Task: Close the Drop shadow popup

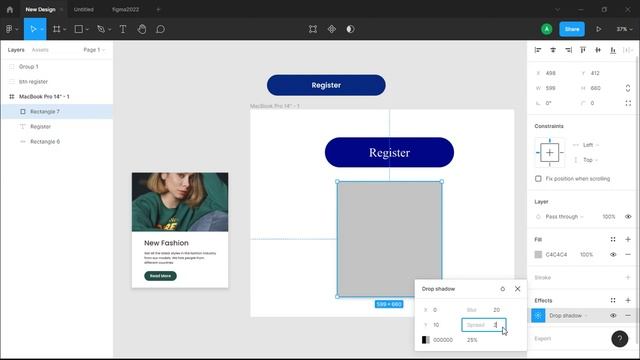Action: (518, 289)
